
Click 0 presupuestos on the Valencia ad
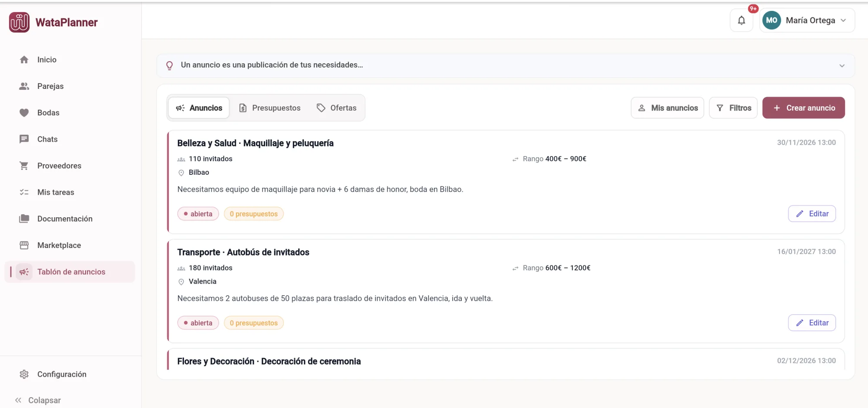coord(254,323)
